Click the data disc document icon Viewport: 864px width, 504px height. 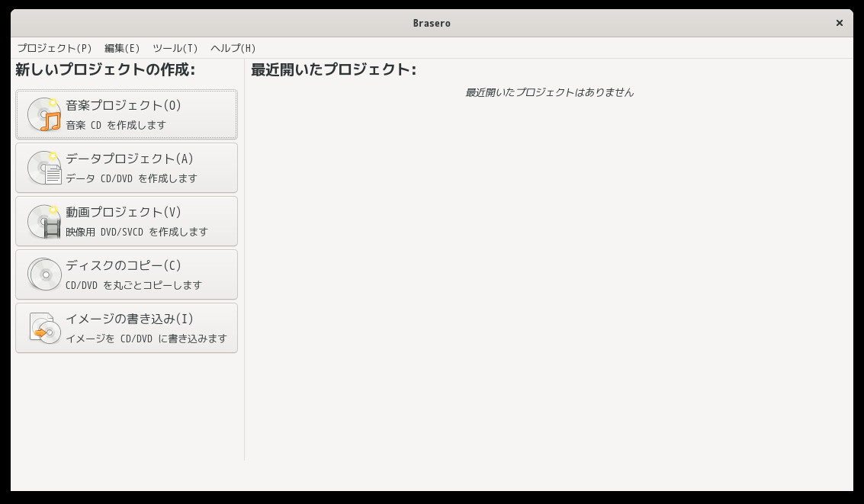click(x=44, y=168)
